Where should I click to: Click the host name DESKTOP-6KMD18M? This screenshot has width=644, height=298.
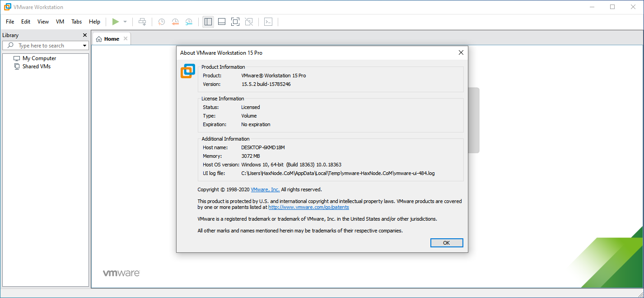[x=263, y=147]
